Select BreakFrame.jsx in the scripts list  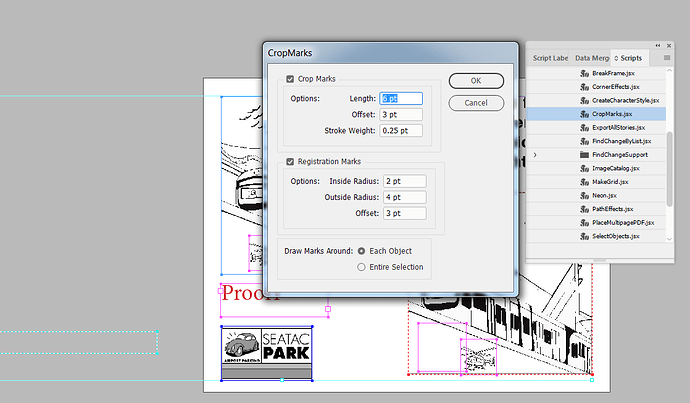pos(613,73)
